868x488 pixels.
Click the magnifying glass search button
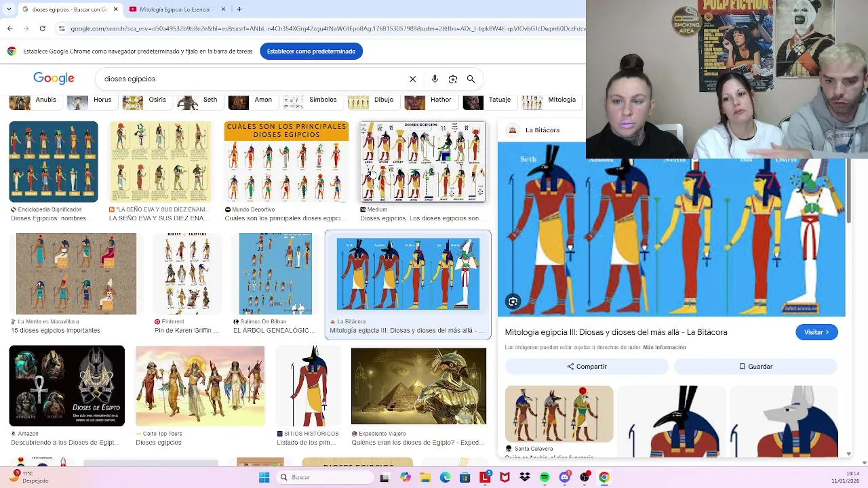point(471,79)
